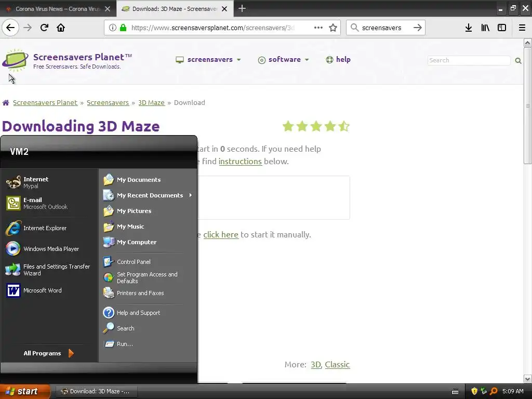Image resolution: width=532 pixels, height=399 pixels.
Task: Follow the instructions link
Action: click(240, 161)
